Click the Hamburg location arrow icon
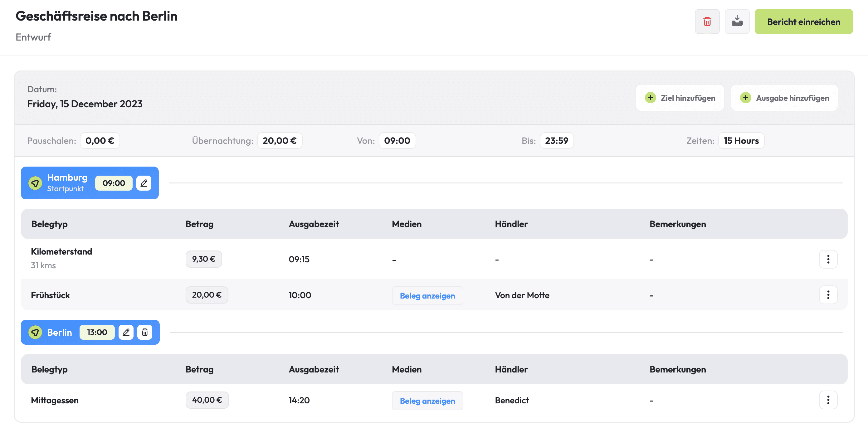Viewport: 868px width, 433px height. [x=35, y=183]
